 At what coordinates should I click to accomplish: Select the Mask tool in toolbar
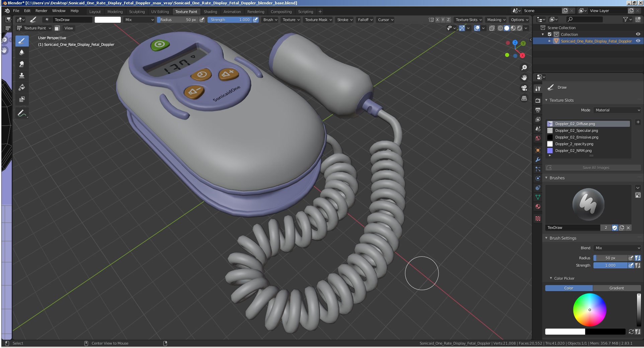pos(22,99)
